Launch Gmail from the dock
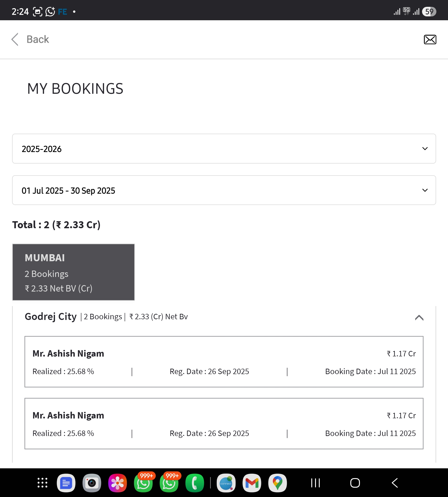448x497 pixels. point(252,483)
